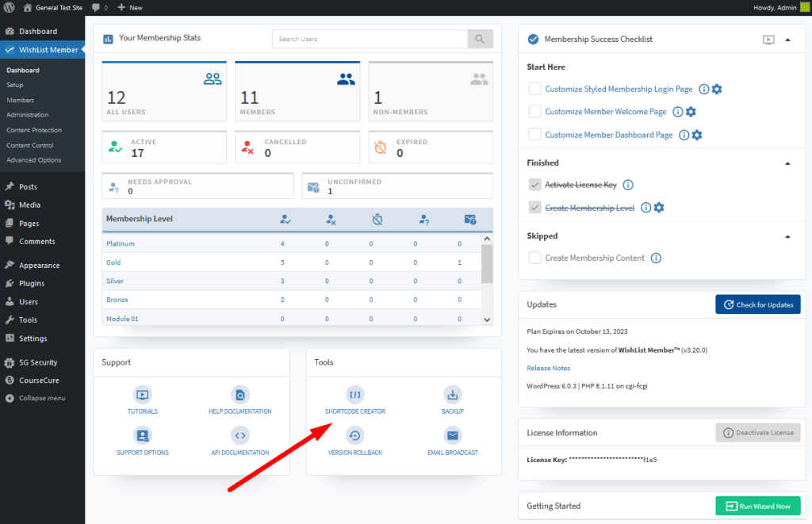The height and width of the screenshot is (524, 812).
Task: Open the Help Documentation icon
Action: coord(239,395)
